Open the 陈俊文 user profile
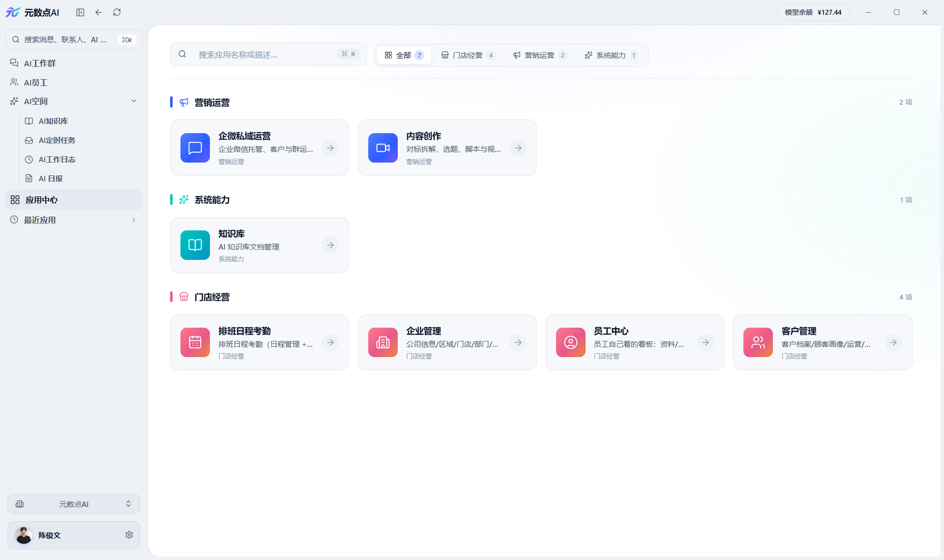This screenshot has height=560, width=944. pyautogui.click(x=74, y=535)
